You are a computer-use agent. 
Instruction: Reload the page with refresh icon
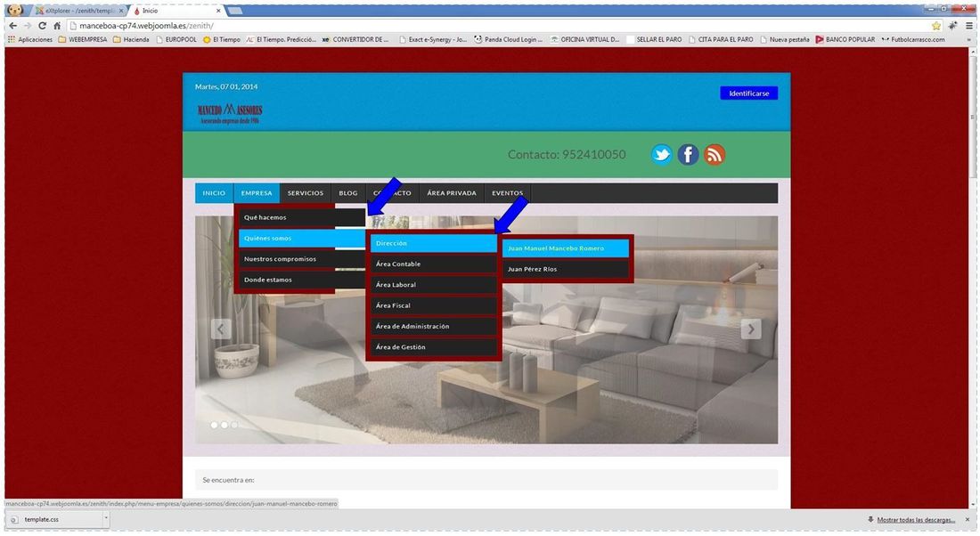42,26
